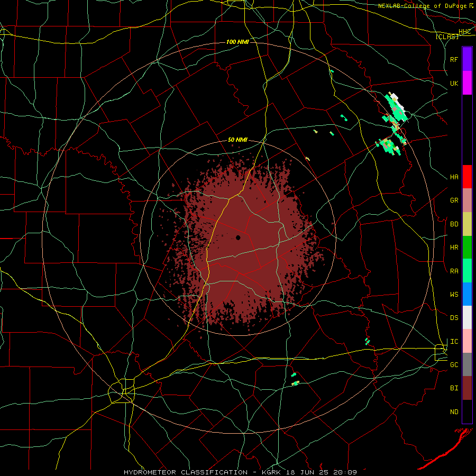This screenshot has width=476, height=476.
Task: Click the 20:09 timestamp
Action: pyautogui.click(x=345, y=472)
